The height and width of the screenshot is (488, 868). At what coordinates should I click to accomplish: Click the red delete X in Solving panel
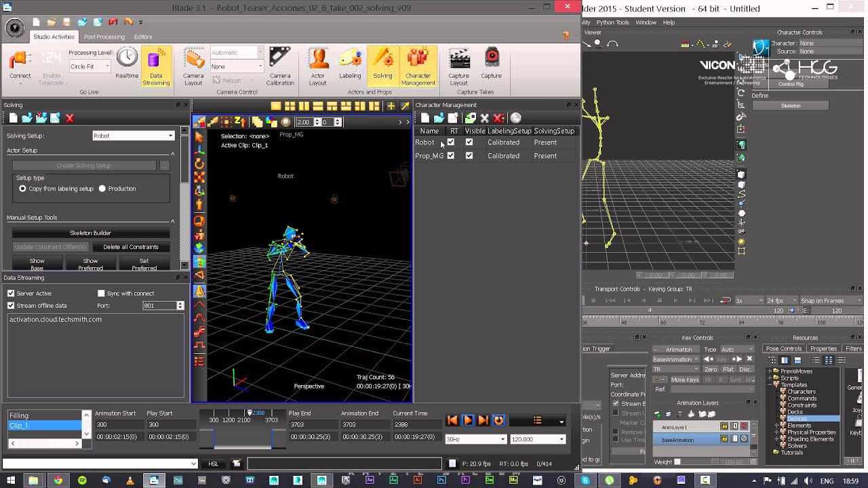tap(69, 118)
